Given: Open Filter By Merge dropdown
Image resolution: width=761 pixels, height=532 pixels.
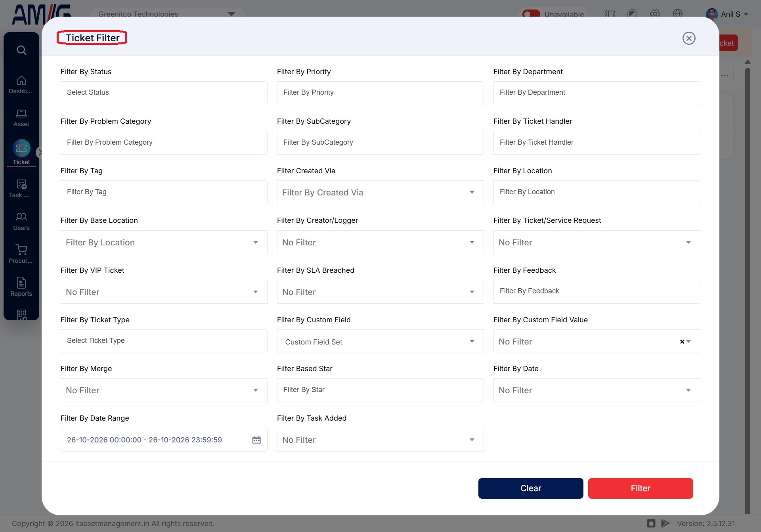Looking at the screenshot, I should pos(164,390).
